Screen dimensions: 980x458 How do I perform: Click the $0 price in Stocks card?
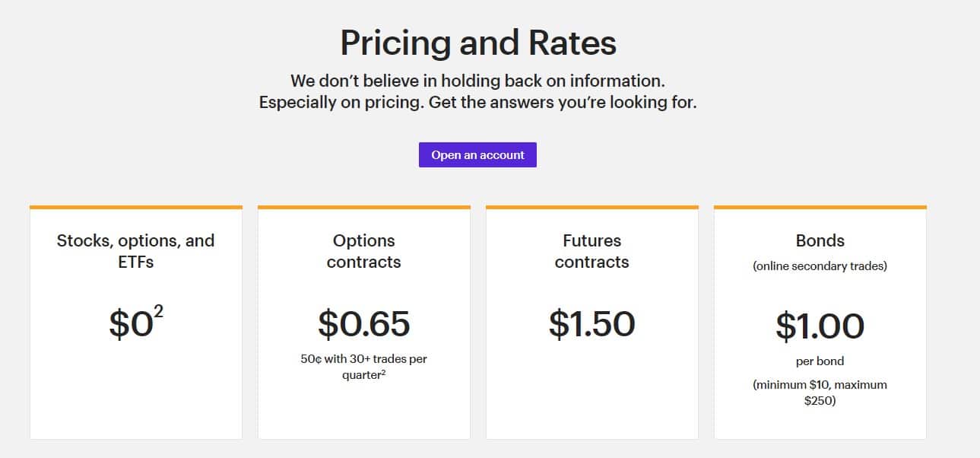(x=131, y=324)
